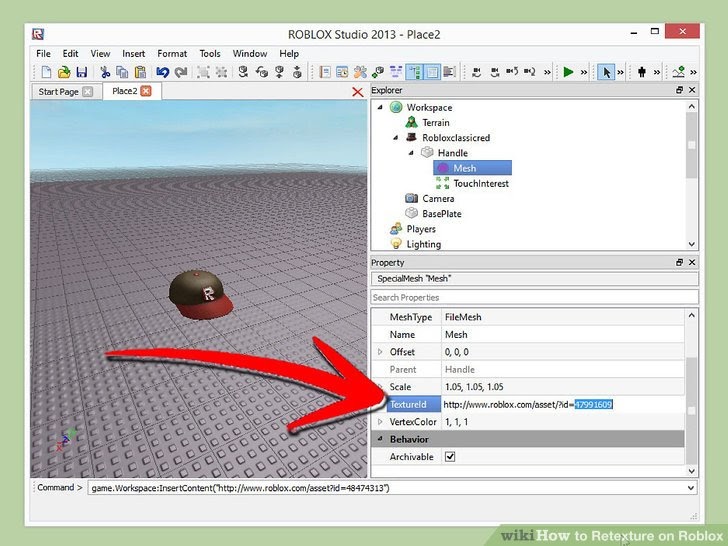Viewport: 728px width, 546px height.
Task: Click the Rotate part icon
Action: (243, 72)
